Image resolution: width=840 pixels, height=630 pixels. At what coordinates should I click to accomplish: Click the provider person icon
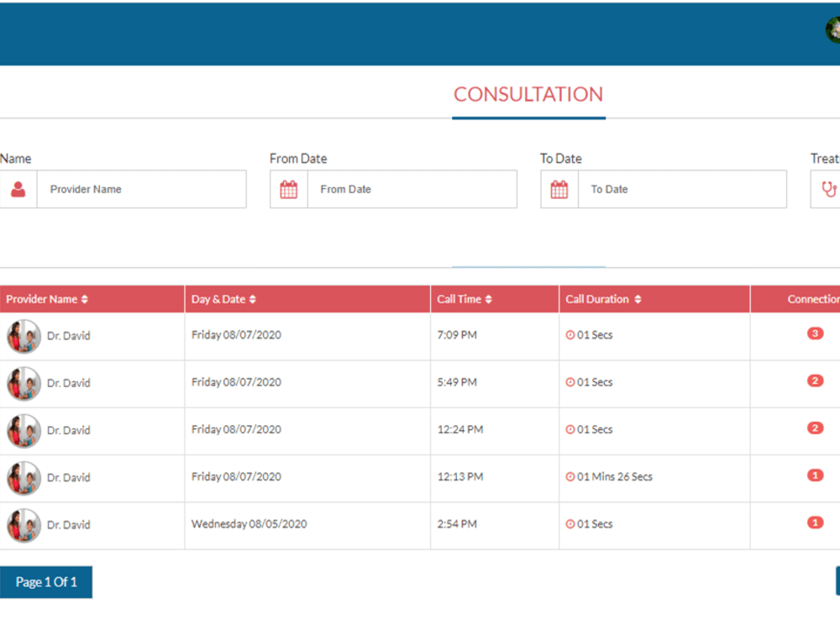coord(18,189)
